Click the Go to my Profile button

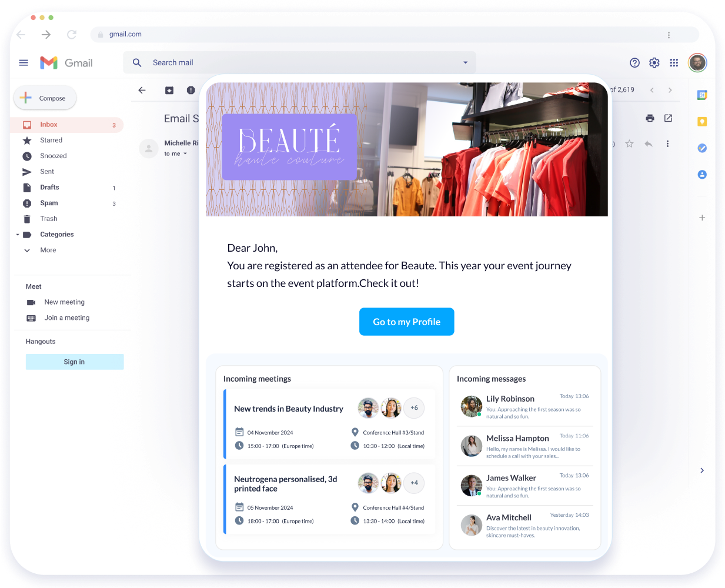(x=406, y=322)
